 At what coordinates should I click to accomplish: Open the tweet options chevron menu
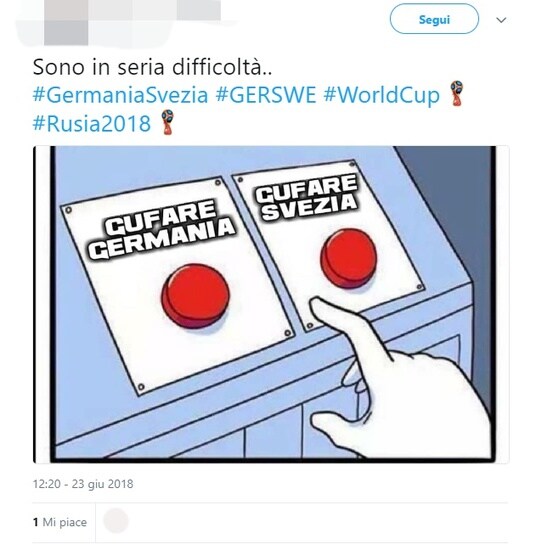(501, 20)
